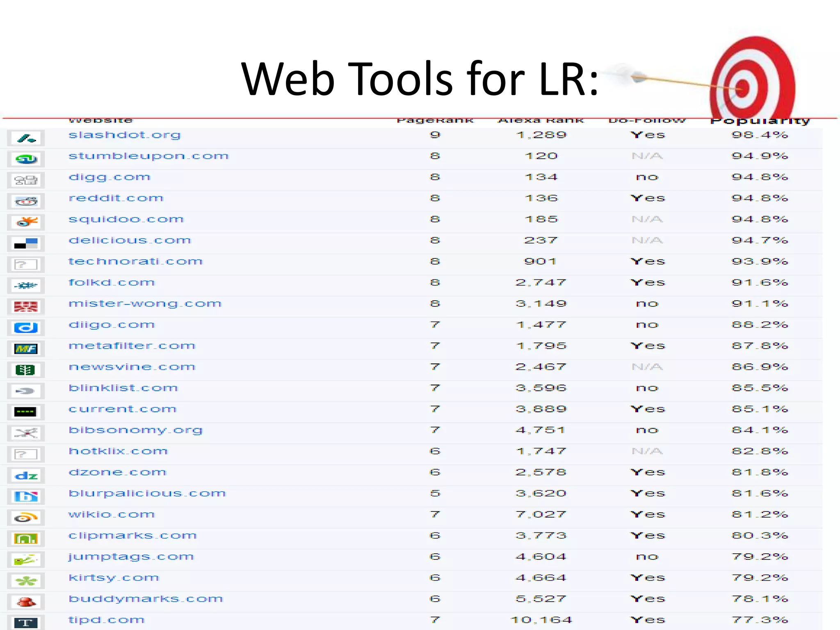Click the blurpalicious.com b icon
This screenshot has width=840, height=630.
click(26, 497)
